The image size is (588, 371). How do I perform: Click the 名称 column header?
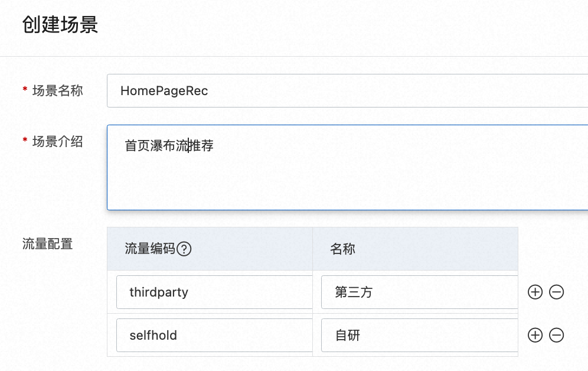point(342,249)
